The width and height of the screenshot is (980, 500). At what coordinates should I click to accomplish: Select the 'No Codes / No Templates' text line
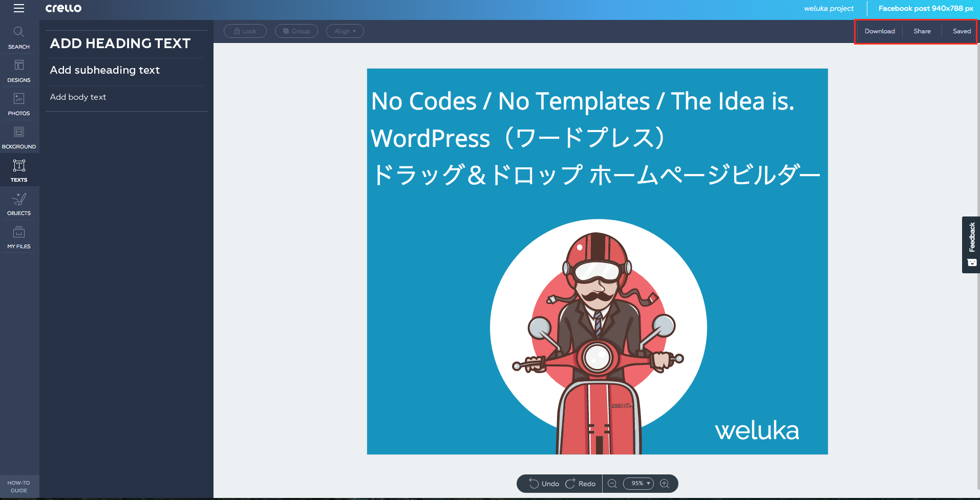pos(583,101)
